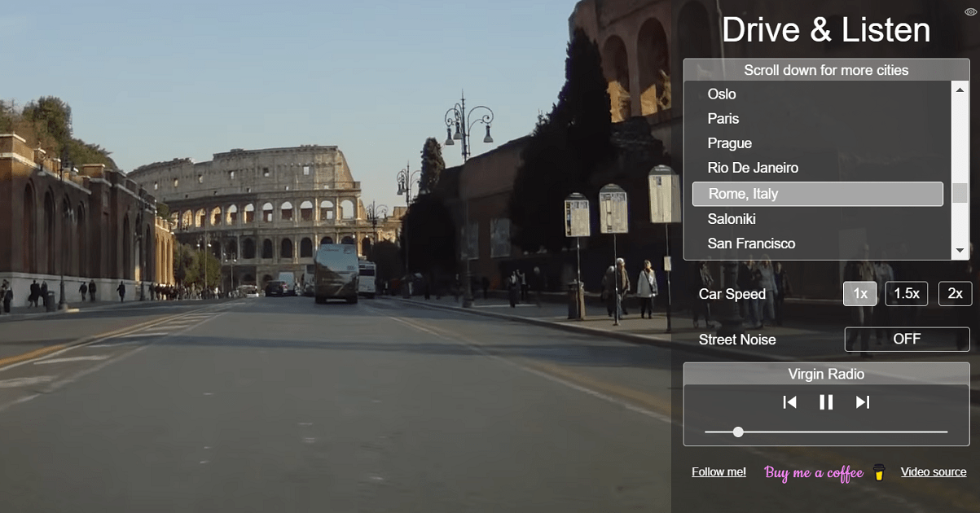
Task: Click the coffee cup icon
Action: point(878,472)
